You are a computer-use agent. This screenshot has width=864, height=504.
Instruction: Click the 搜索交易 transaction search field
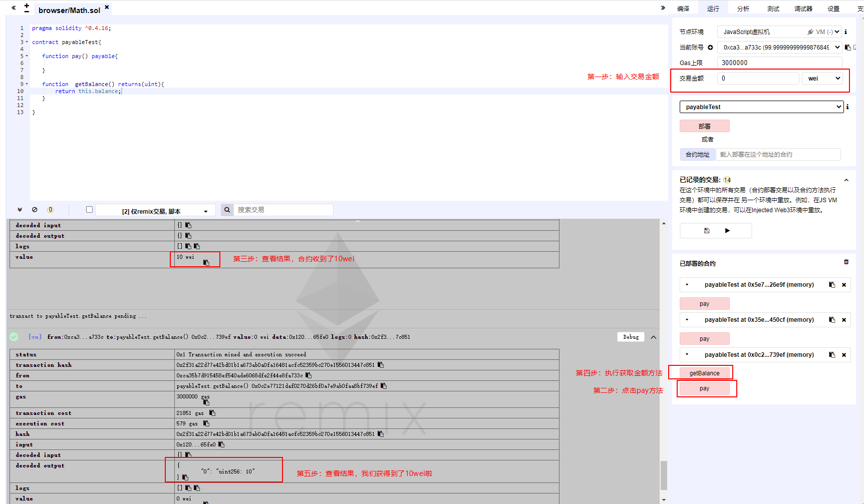click(x=283, y=210)
